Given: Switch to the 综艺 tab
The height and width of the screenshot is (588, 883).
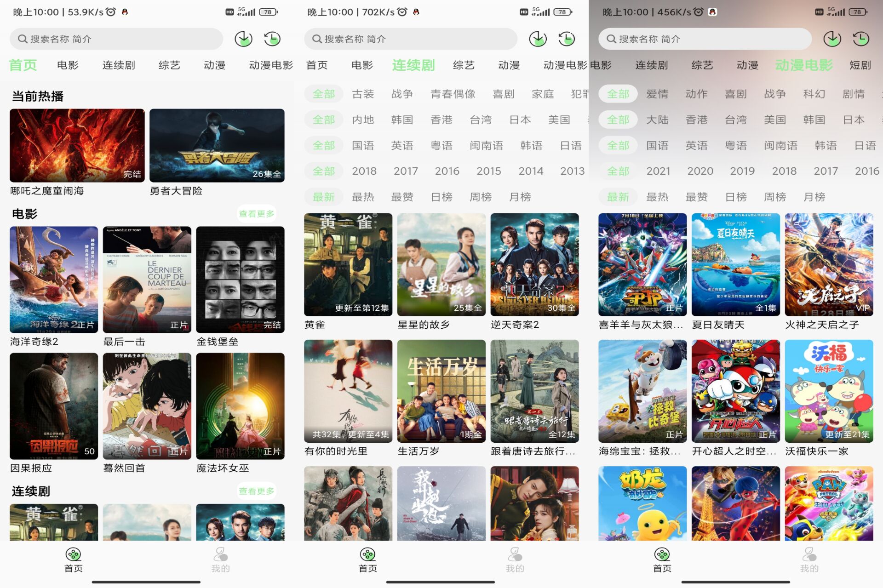Looking at the screenshot, I should (x=169, y=65).
